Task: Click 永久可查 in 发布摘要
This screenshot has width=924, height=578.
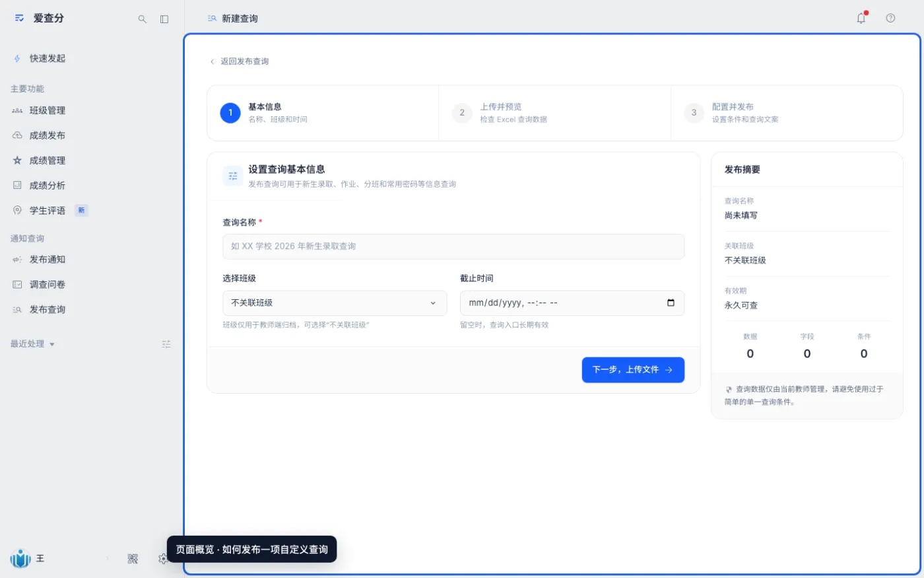Action: pos(741,305)
